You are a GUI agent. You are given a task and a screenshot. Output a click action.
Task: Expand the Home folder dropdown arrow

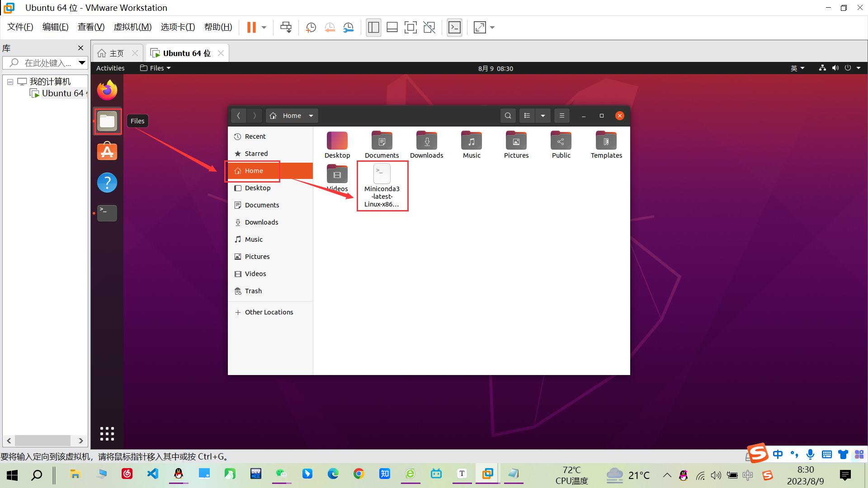click(x=311, y=115)
